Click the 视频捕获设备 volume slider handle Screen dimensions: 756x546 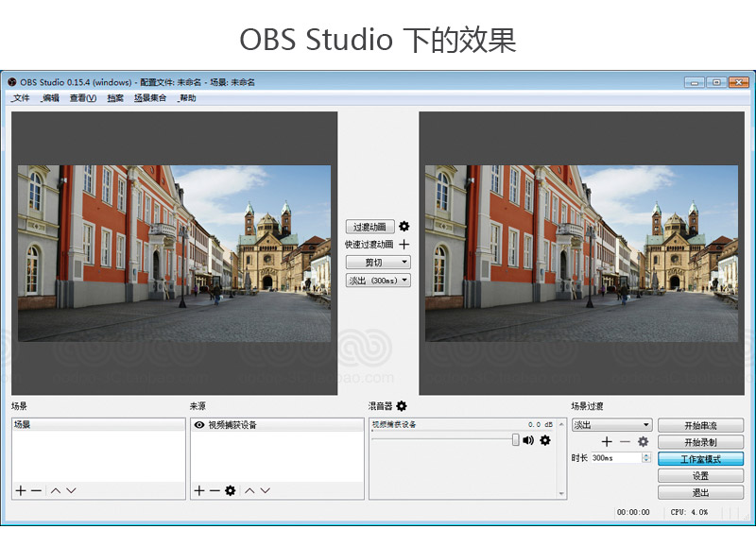(x=515, y=439)
